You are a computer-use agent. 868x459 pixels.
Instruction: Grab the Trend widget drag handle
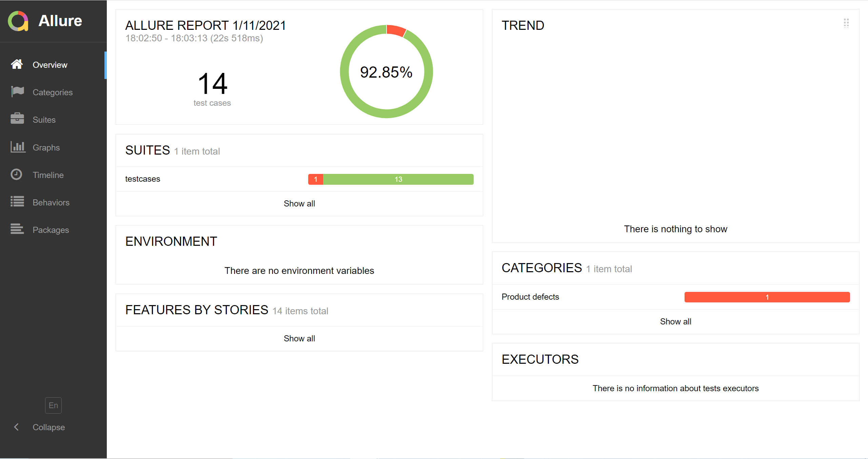846,23
